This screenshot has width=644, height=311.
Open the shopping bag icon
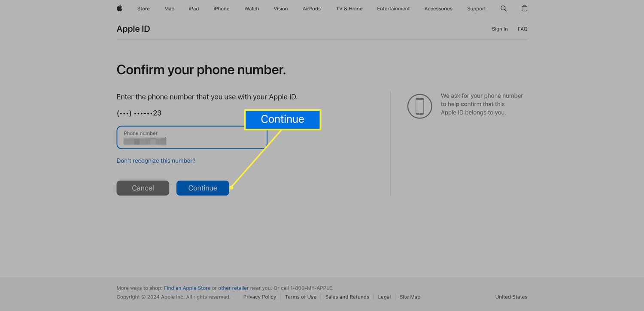pyautogui.click(x=524, y=9)
